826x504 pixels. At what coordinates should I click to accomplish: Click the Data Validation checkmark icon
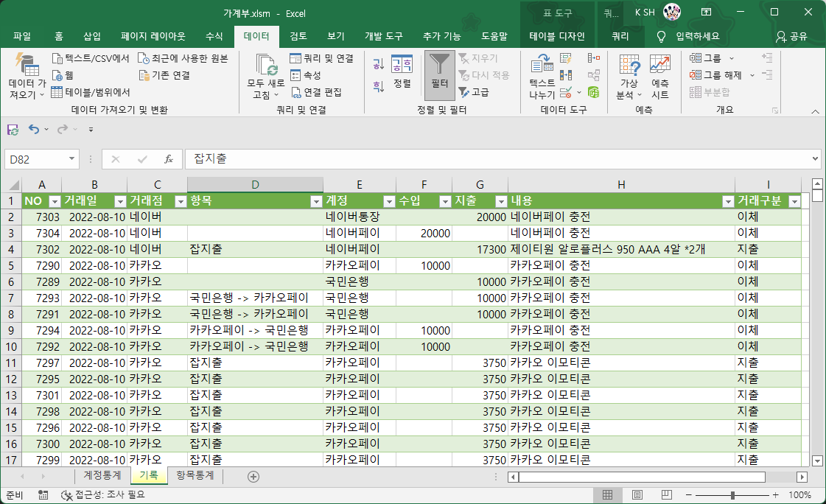pyautogui.click(x=566, y=92)
